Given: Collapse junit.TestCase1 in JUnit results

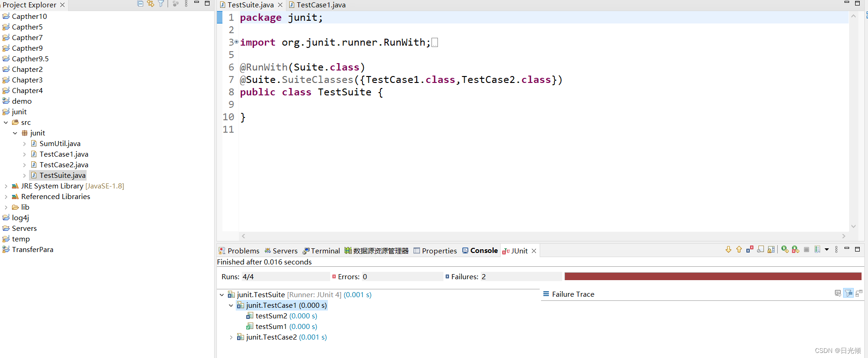Looking at the screenshot, I should [x=231, y=305].
